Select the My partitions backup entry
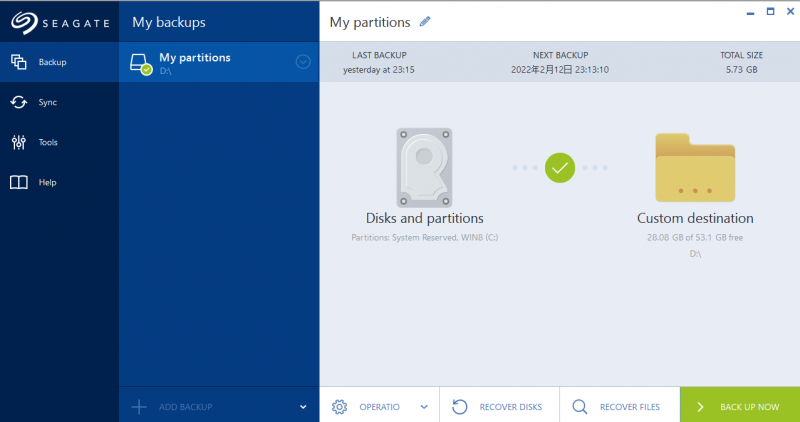This screenshot has height=422, width=800. (x=219, y=62)
